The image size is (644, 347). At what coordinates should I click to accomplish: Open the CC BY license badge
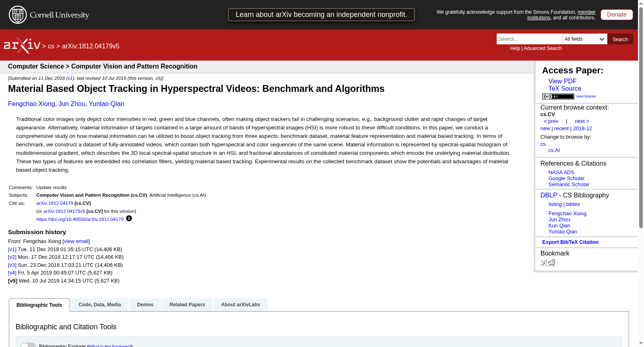click(x=558, y=96)
